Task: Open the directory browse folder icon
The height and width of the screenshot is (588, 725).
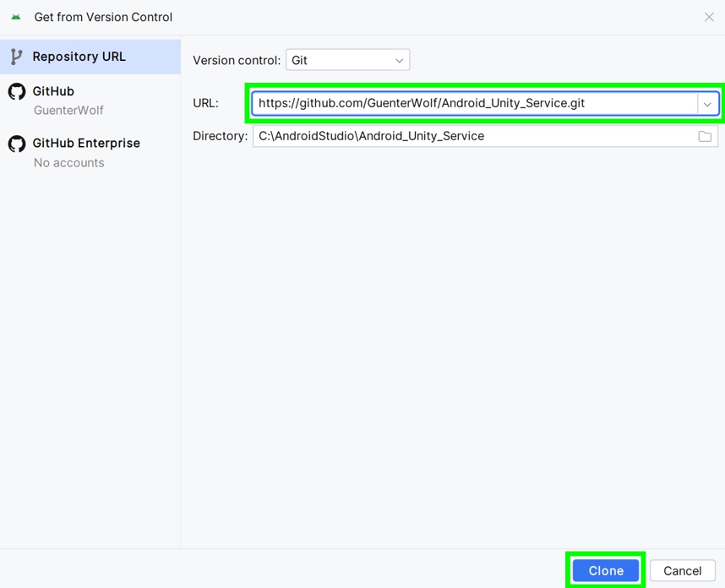Action: [705, 136]
